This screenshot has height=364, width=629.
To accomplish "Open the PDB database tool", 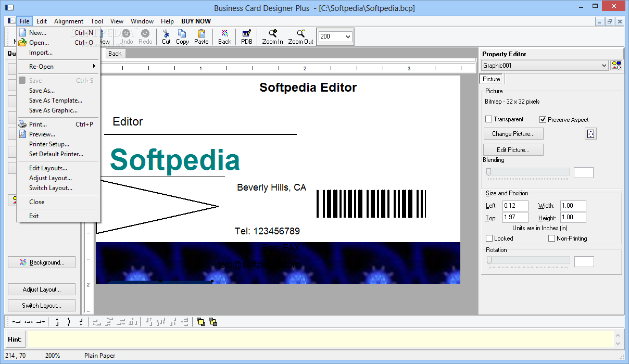I will pos(247,36).
